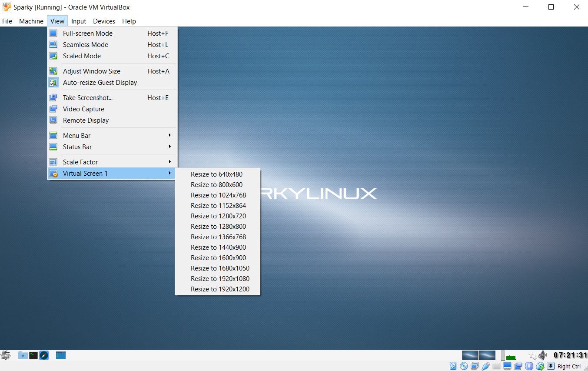Select Resize to 1680x1050
This screenshot has height=371, width=588.
click(x=217, y=268)
